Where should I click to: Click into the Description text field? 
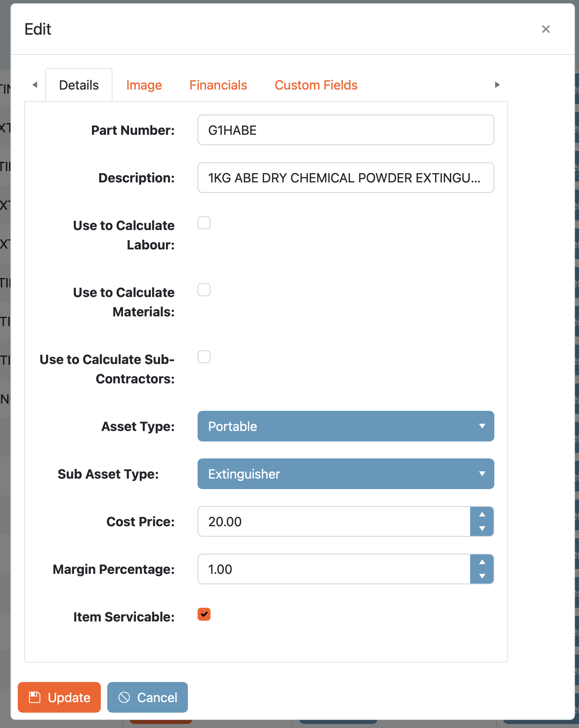(346, 178)
